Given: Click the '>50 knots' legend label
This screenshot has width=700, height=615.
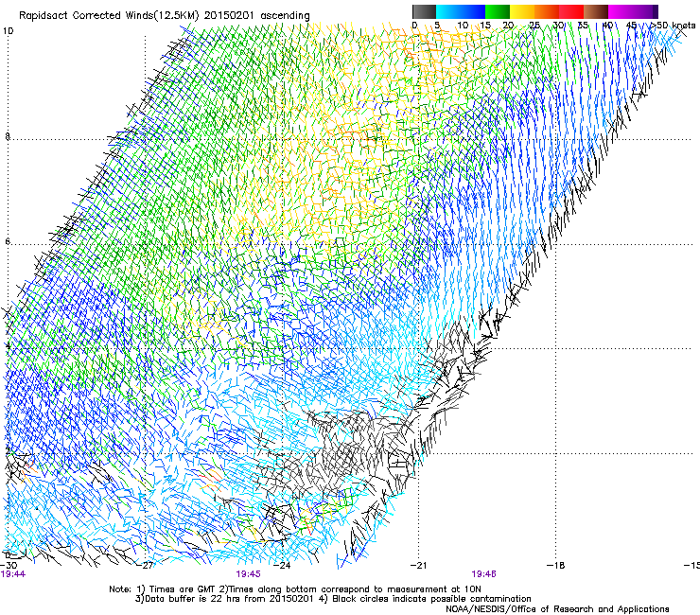Looking at the screenshot, I should click(673, 26).
